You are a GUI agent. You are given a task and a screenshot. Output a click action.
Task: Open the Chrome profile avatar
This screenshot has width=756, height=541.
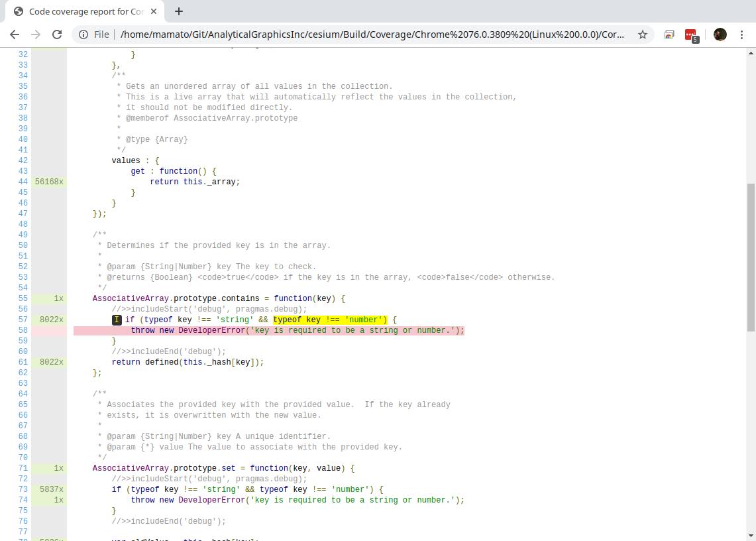720,34
